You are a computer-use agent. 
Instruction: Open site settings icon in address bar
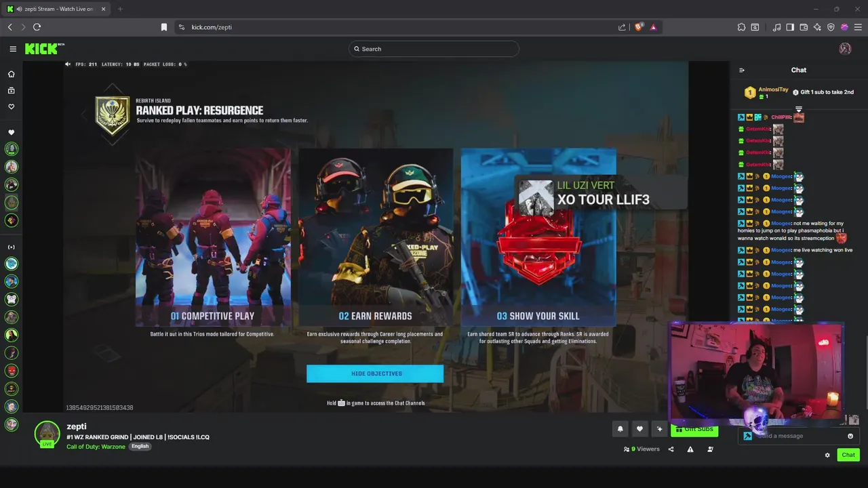point(181,27)
